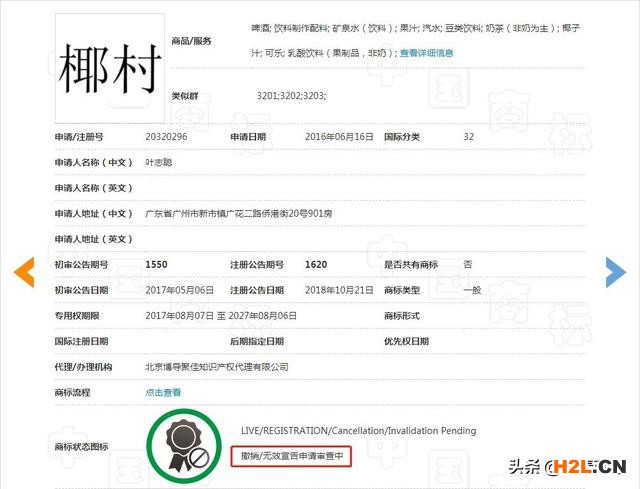Viewport: 640px width, 489px height.
Task: Select the 代理/办理机构 label
Action: [83, 367]
